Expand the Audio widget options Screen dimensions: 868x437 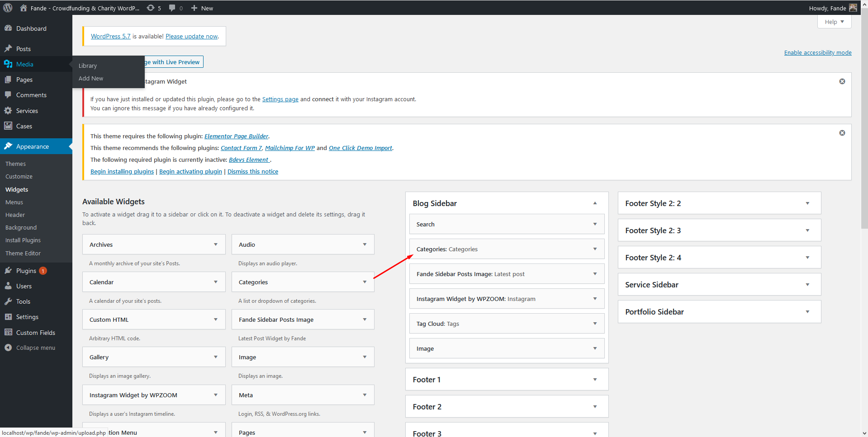(365, 244)
